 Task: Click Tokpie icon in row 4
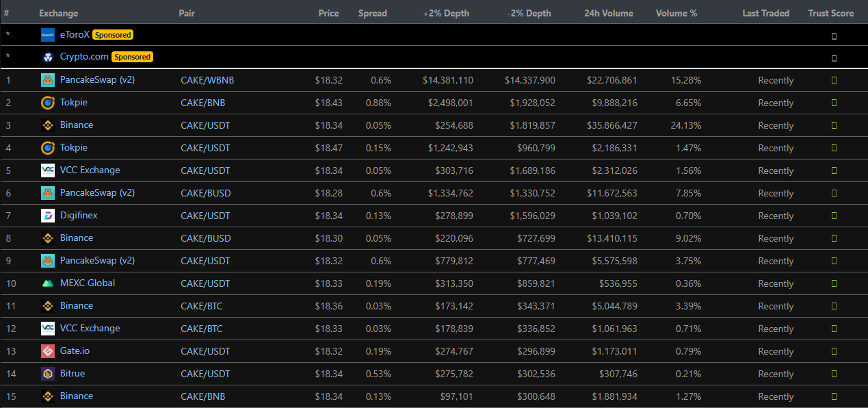pyautogui.click(x=48, y=148)
